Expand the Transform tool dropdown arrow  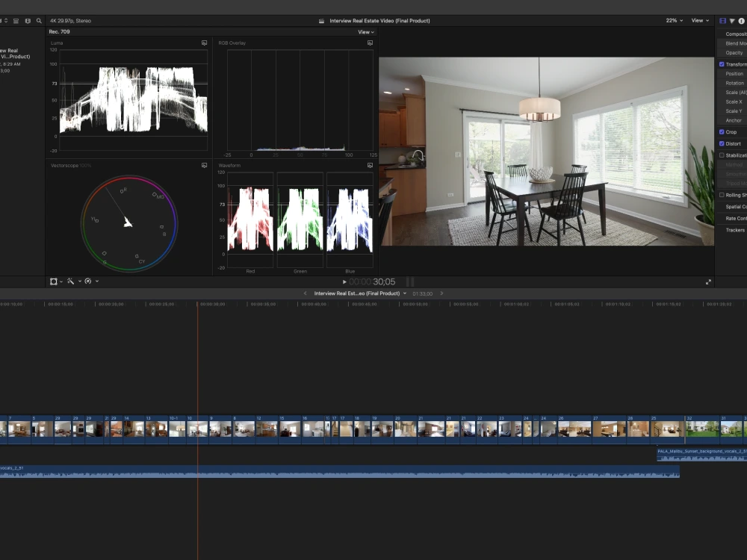(61, 281)
